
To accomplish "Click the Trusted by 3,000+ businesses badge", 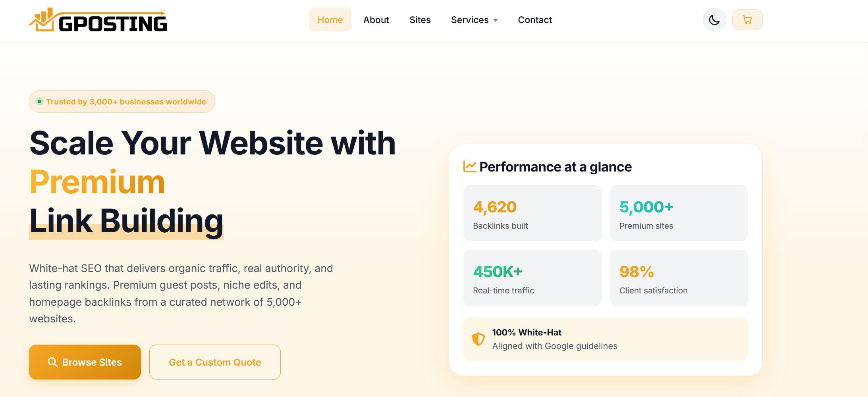I will tap(122, 102).
